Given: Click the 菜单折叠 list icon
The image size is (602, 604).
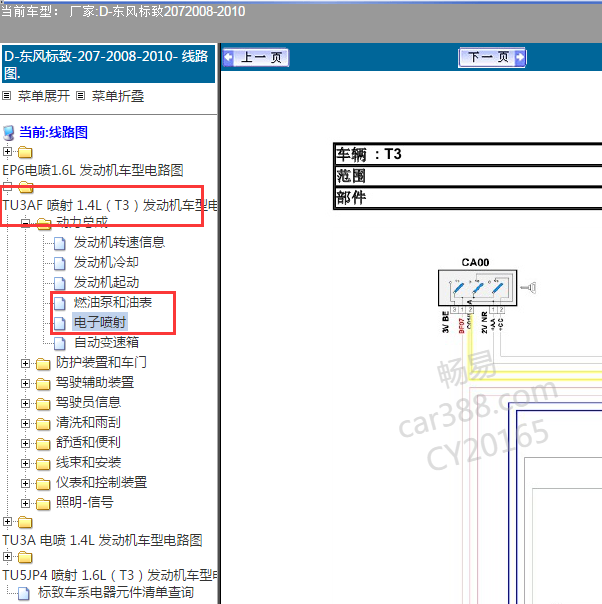Looking at the screenshot, I should [80, 96].
